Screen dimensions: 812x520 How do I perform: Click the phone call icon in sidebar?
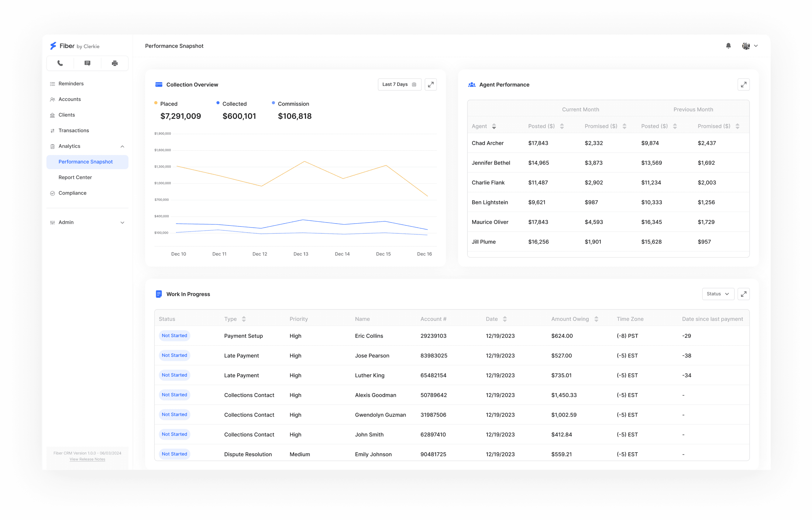(x=60, y=63)
